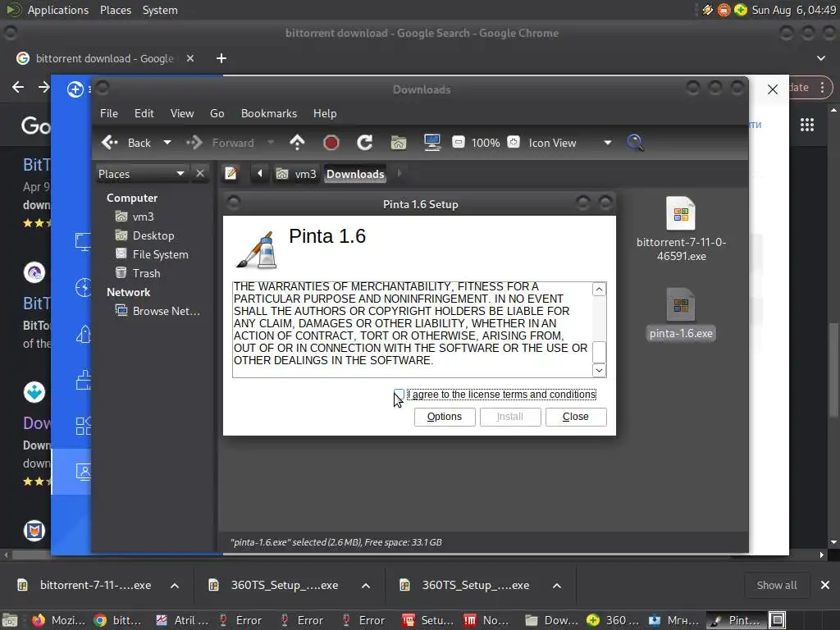
Task: Click the zoom out icon
Action: 459,143
